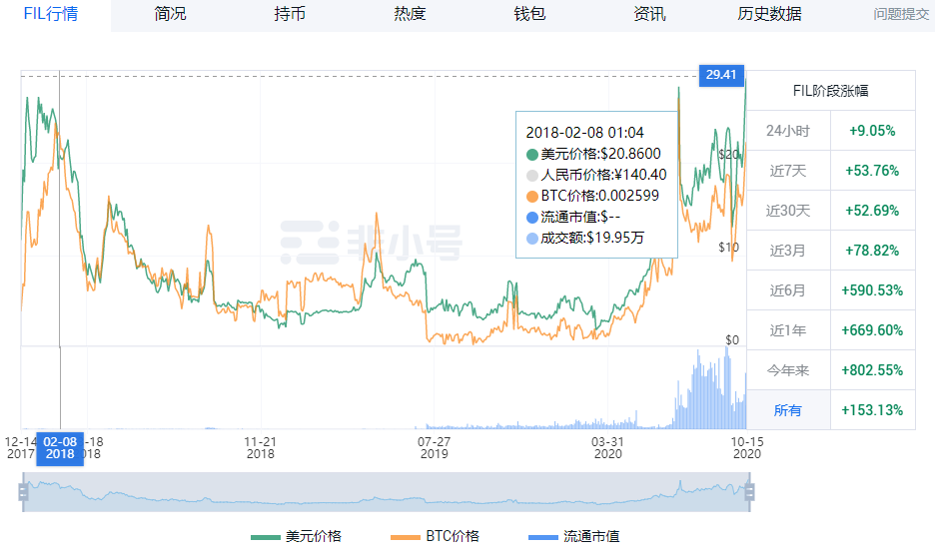Toggle the BTC价格 legend series
Screen dimensions: 935x560
coord(435,536)
